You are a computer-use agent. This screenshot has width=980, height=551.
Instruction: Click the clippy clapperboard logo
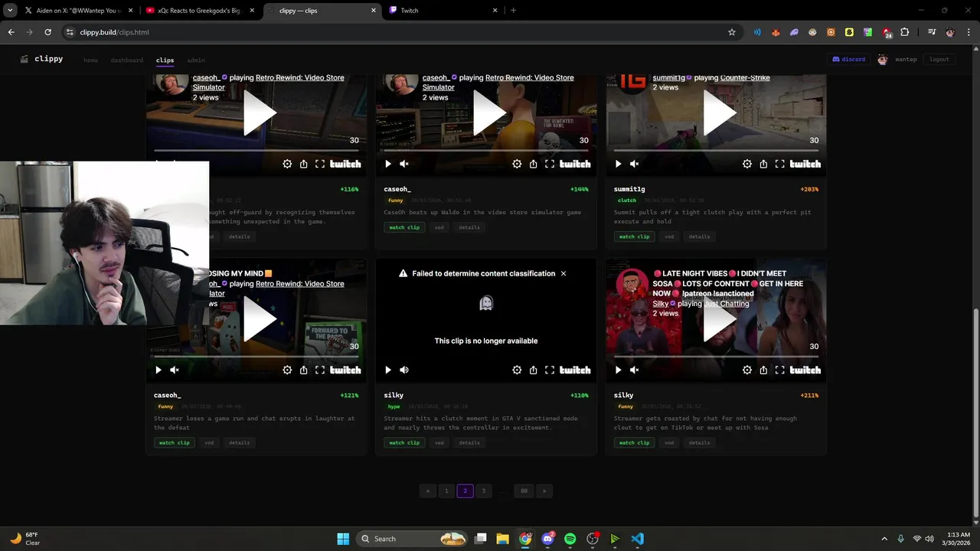[24, 59]
